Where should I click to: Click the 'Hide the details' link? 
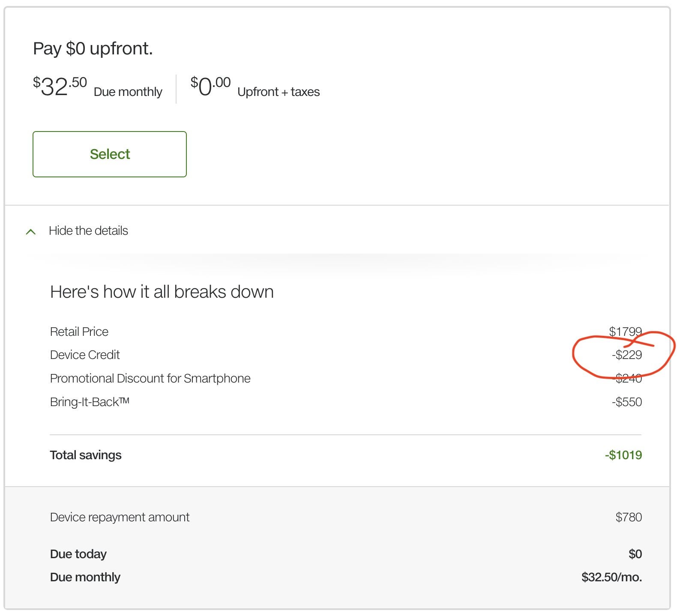88,231
